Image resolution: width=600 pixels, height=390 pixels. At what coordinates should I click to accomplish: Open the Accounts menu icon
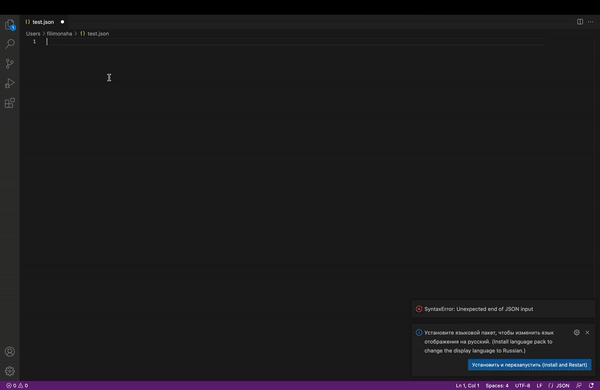click(x=10, y=352)
